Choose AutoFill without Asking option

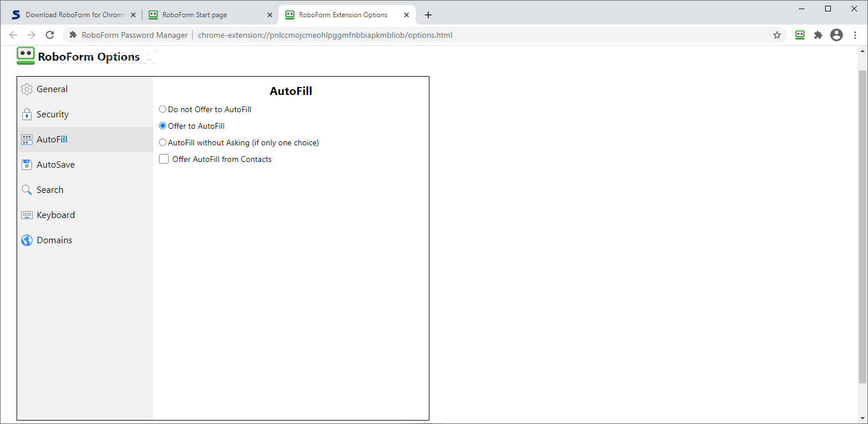[162, 142]
